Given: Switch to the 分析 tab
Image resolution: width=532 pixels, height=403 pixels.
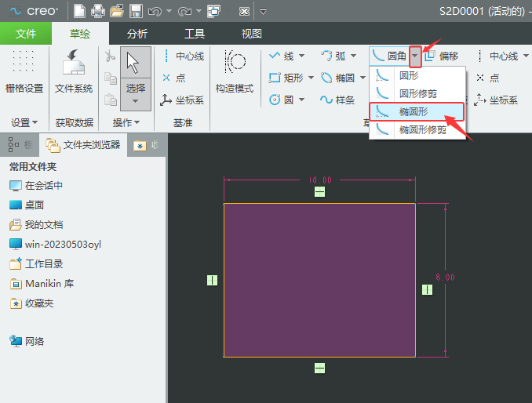Looking at the screenshot, I should click(x=137, y=34).
